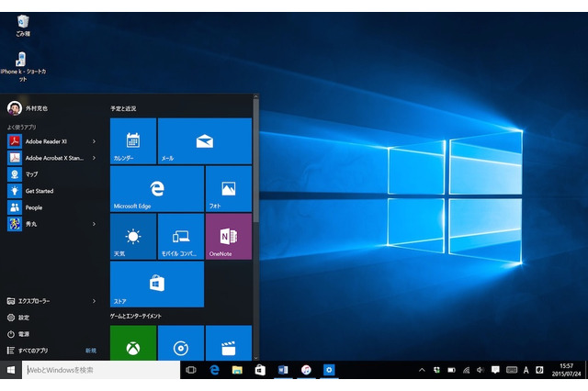Open File Explorer from the taskbar

[237, 370]
